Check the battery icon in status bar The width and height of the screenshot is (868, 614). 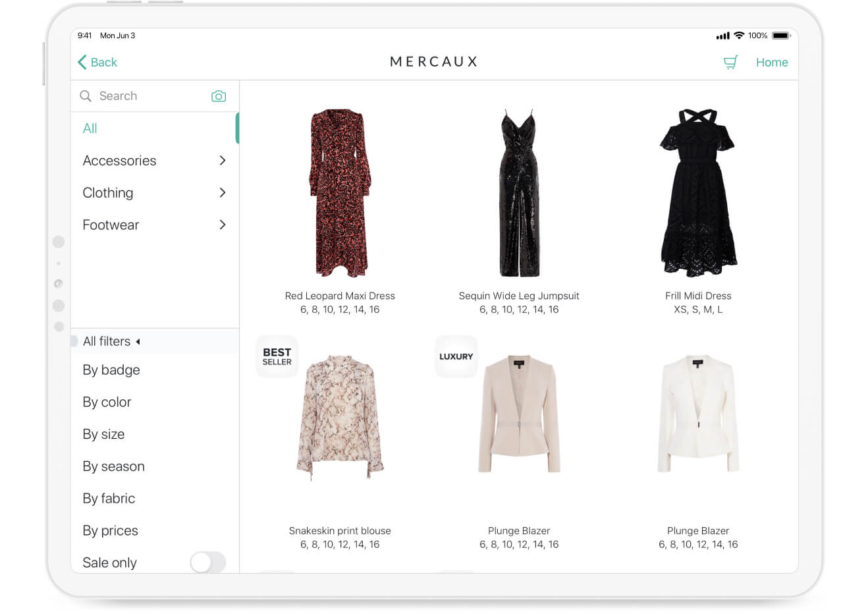(x=781, y=36)
